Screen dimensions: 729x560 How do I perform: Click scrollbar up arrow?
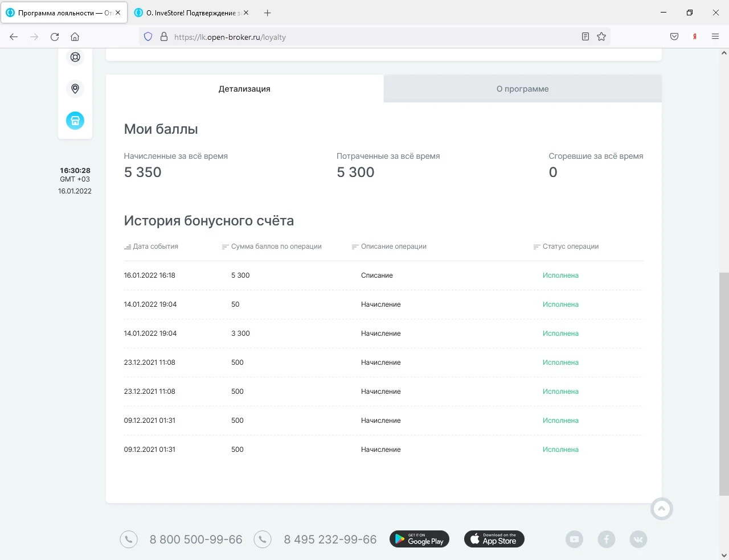click(724, 53)
